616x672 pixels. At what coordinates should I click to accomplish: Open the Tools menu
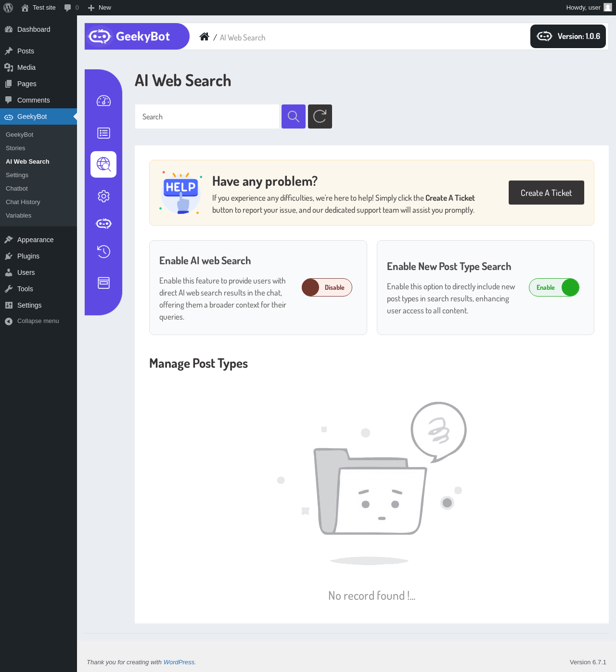(x=38, y=289)
